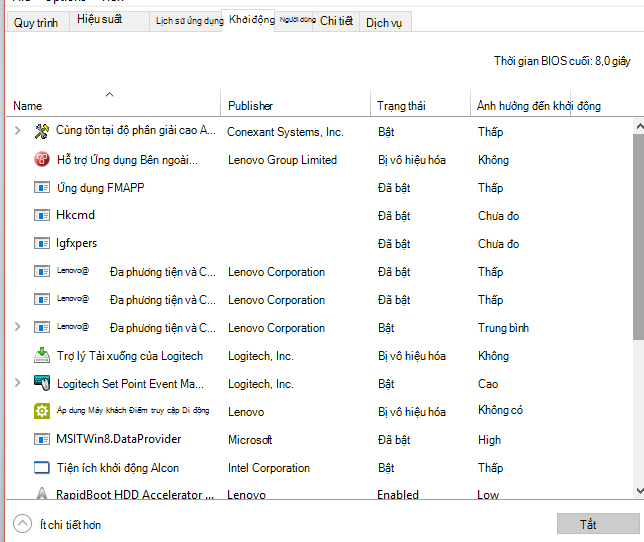Click the Enabled status of RapidBoot row
The height and width of the screenshot is (542, 644).
[398, 494]
